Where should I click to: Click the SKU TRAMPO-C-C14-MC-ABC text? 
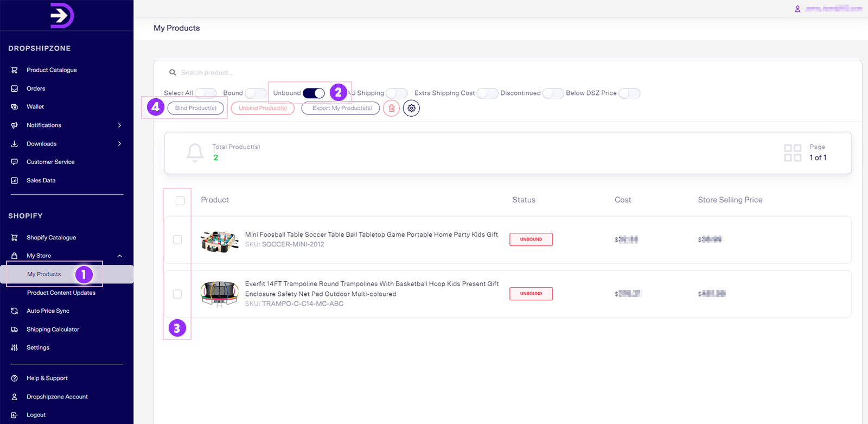tap(294, 304)
